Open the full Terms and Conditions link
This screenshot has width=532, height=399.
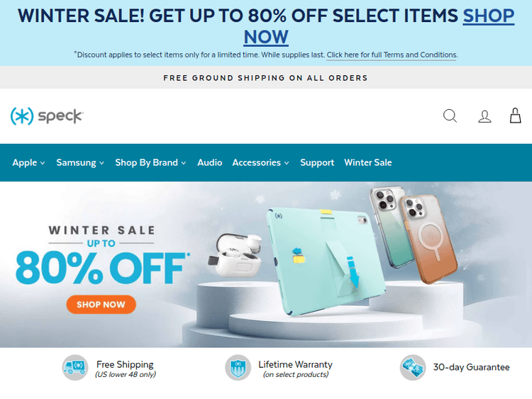pyautogui.click(x=392, y=55)
